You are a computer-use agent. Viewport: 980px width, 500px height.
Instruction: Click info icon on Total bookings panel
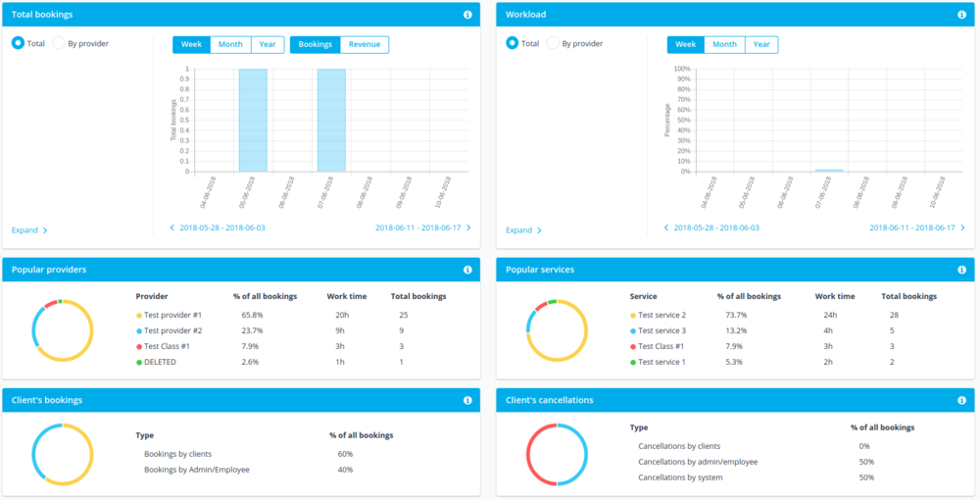(467, 15)
